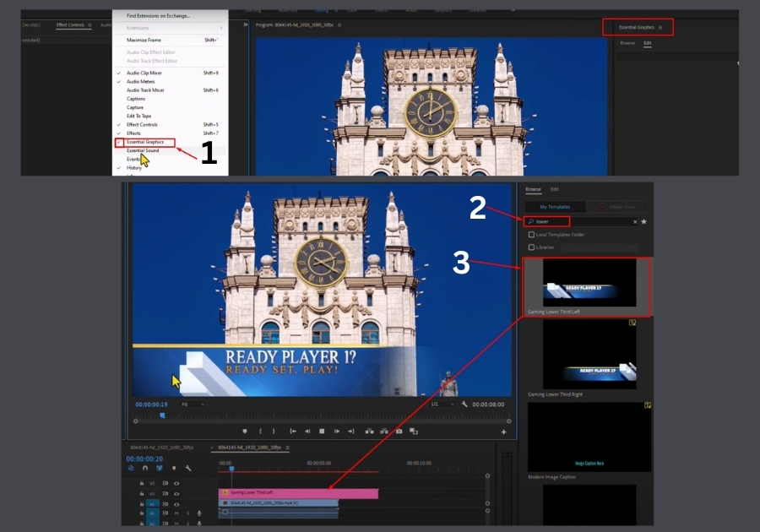Open the Fit zoom level dropdown
This screenshot has width=760, height=532.
pyautogui.click(x=193, y=404)
